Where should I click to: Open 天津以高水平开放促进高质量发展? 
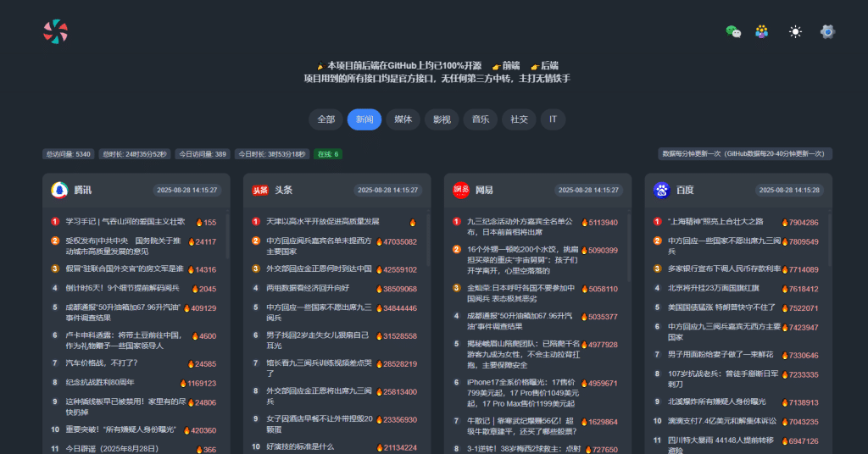[x=323, y=221]
